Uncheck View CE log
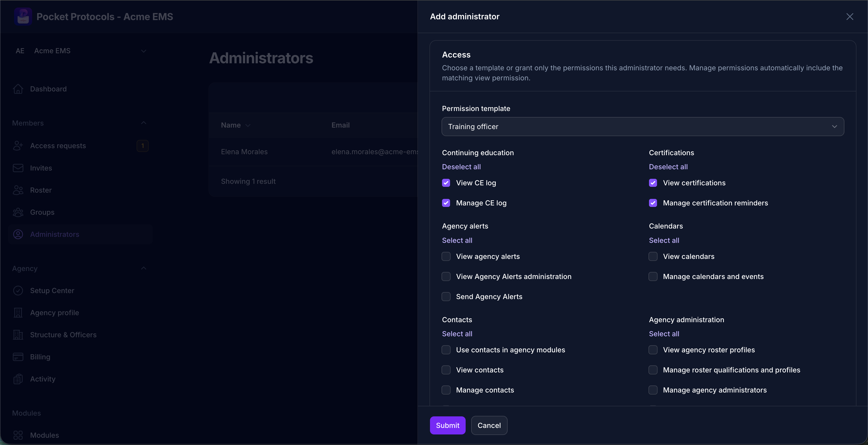Image resolution: width=868 pixels, height=445 pixels. (446, 183)
